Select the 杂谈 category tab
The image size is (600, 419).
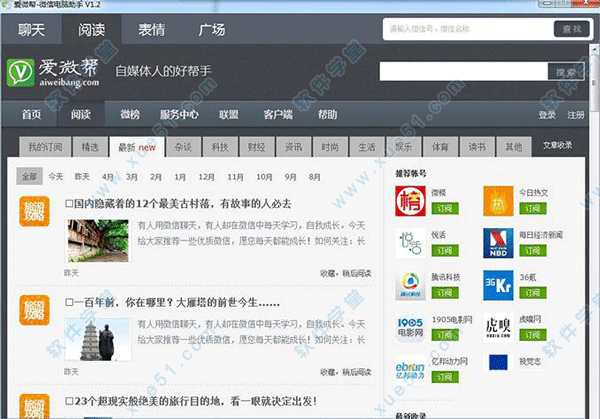point(183,147)
